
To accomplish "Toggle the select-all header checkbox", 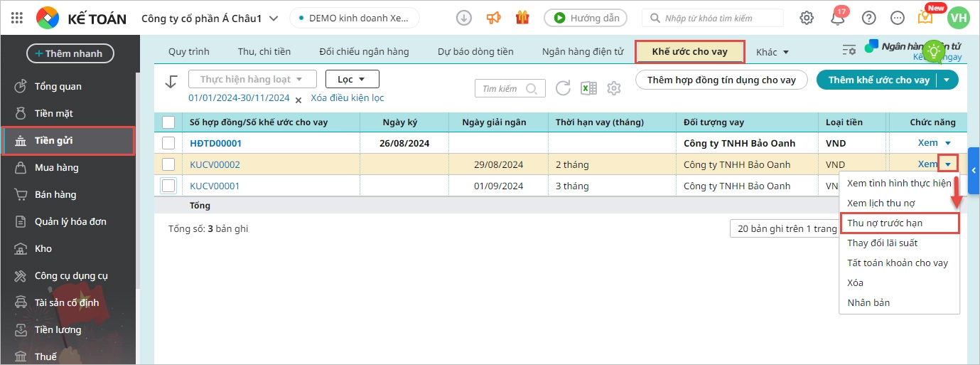I will [168, 122].
